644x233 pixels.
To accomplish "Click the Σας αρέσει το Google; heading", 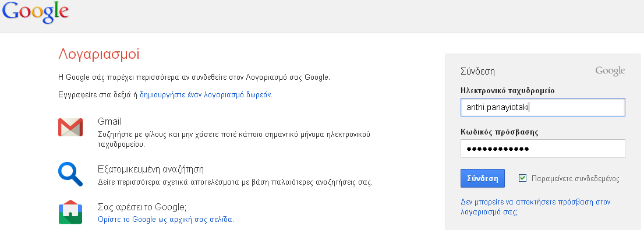I will pyautogui.click(x=141, y=207).
